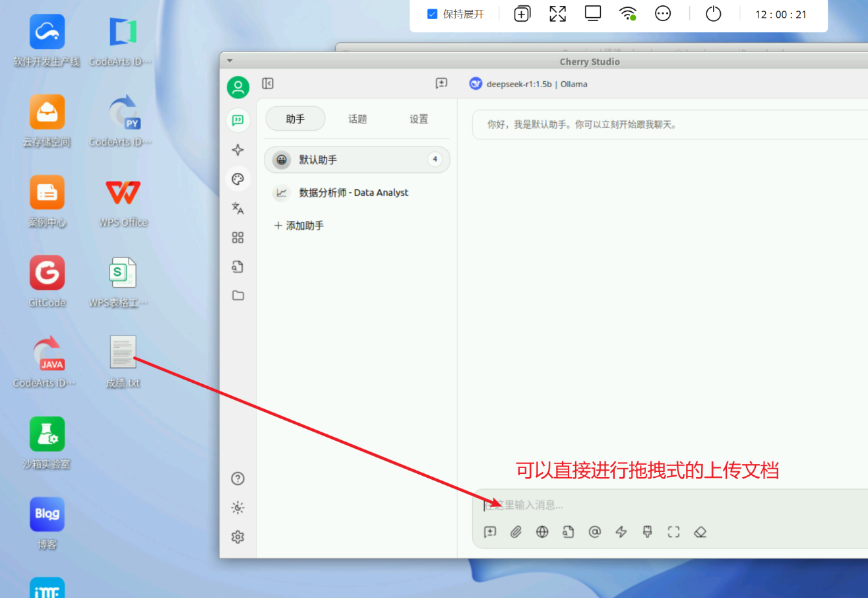Click new topic icon in the input toolbar
Screen dimensions: 868x598
tap(489, 532)
